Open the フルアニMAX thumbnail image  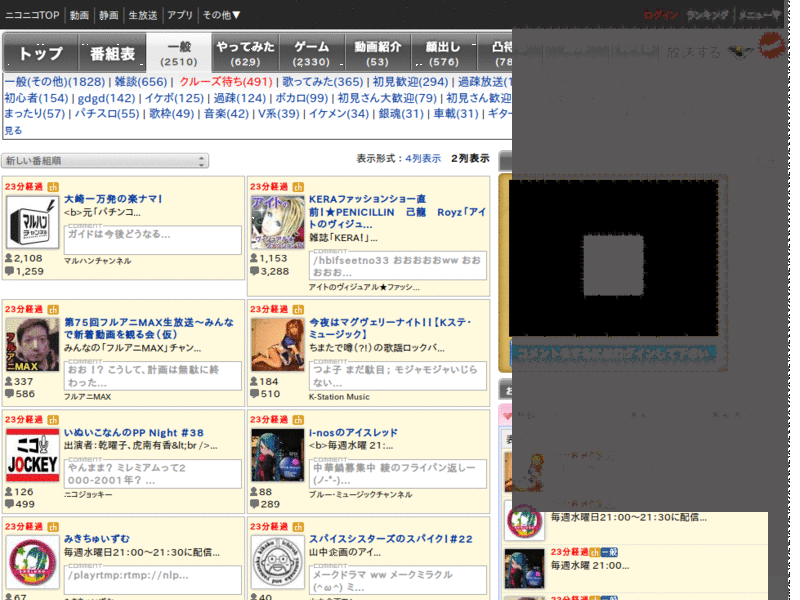coord(32,345)
